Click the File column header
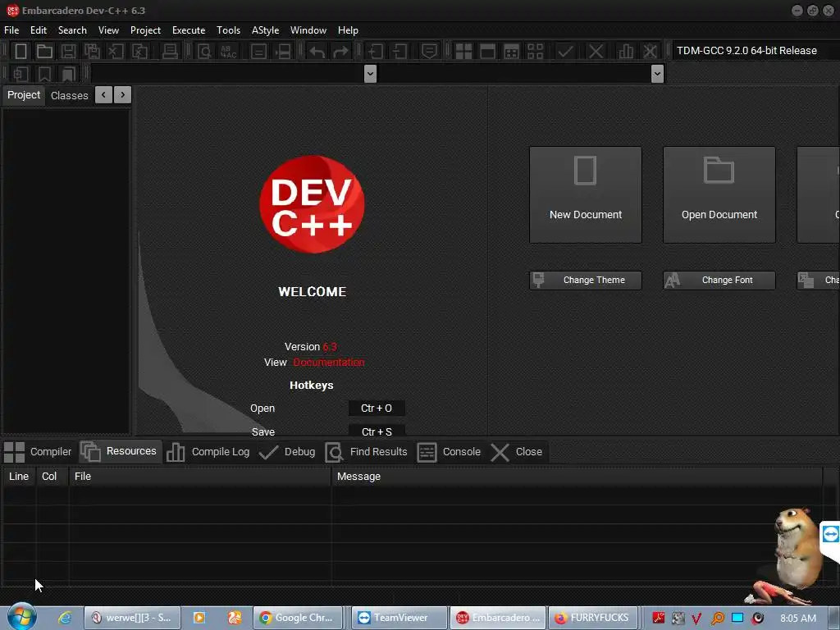Screen dimensions: 840x630 (200, 477)
